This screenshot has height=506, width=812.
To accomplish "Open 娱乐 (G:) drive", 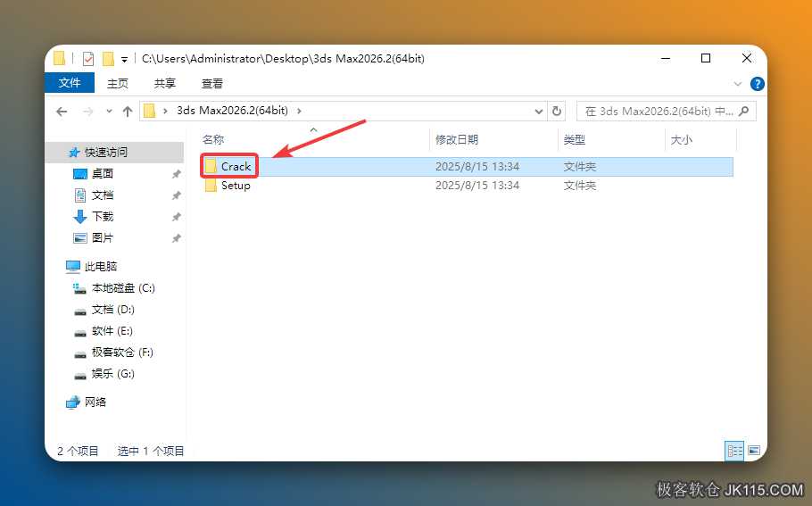I will coord(113,373).
